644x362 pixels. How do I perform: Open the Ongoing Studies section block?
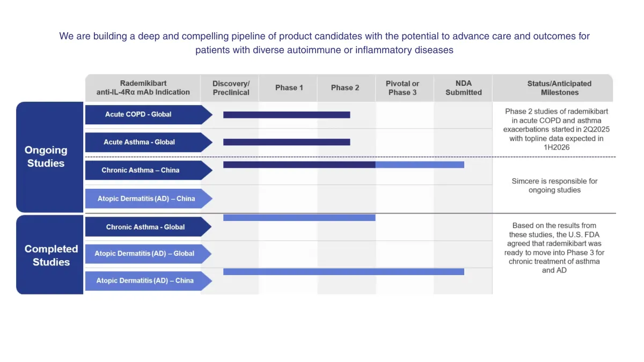click(x=49, y=157)
